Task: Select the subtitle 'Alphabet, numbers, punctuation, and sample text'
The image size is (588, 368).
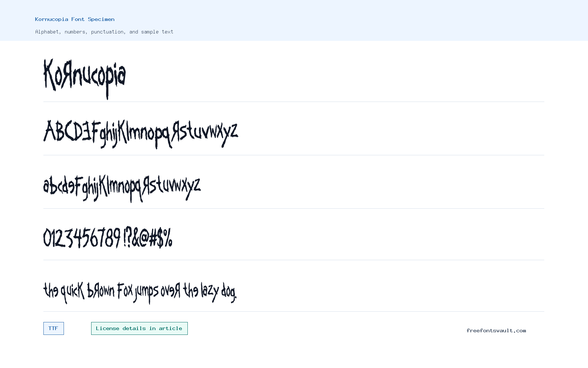Action: (x=104, y=32)
